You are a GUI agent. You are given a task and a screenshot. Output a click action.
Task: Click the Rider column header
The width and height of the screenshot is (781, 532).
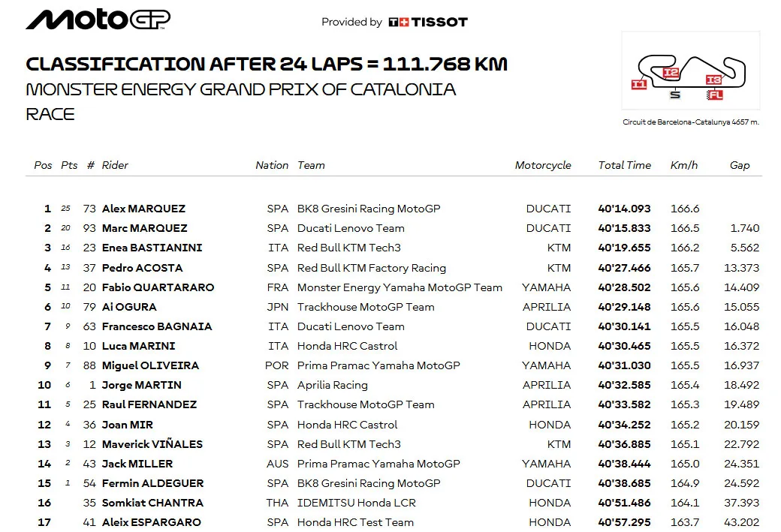[x=115, y=165]
